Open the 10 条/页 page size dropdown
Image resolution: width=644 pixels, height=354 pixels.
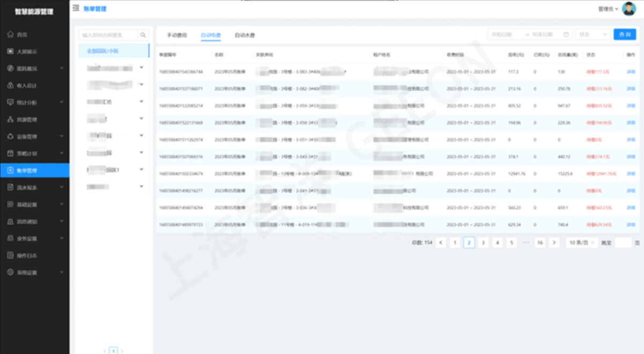(582, 242)
